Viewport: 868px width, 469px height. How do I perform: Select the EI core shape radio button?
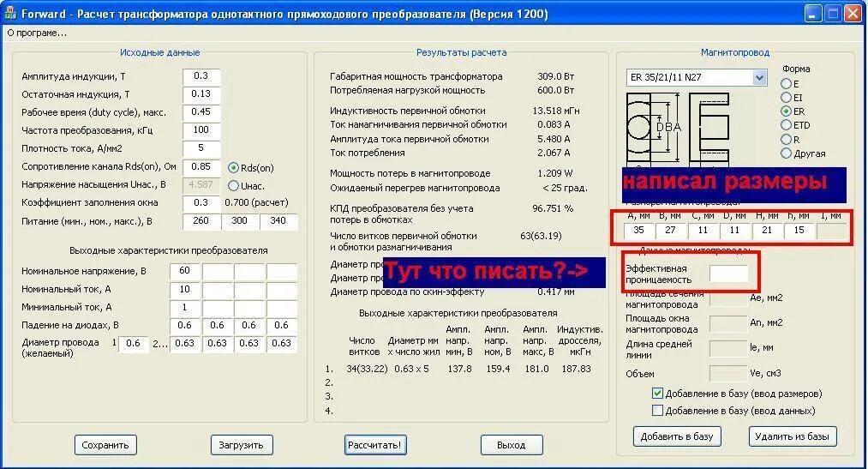(x=786, y=98)
